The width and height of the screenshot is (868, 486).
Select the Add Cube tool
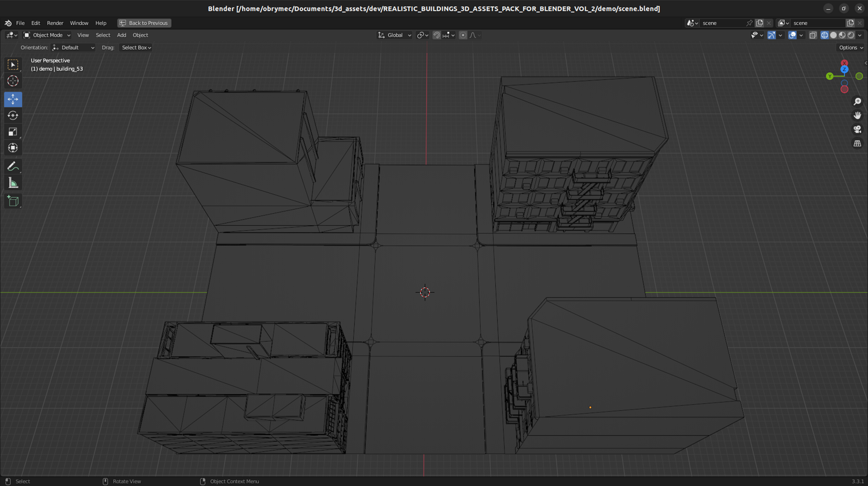[13, 201]
